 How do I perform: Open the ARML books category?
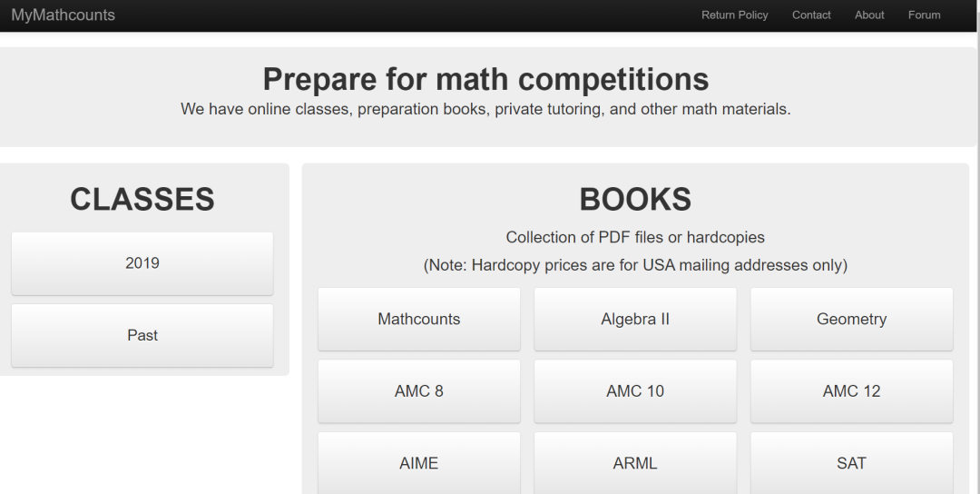click(635, 463)
